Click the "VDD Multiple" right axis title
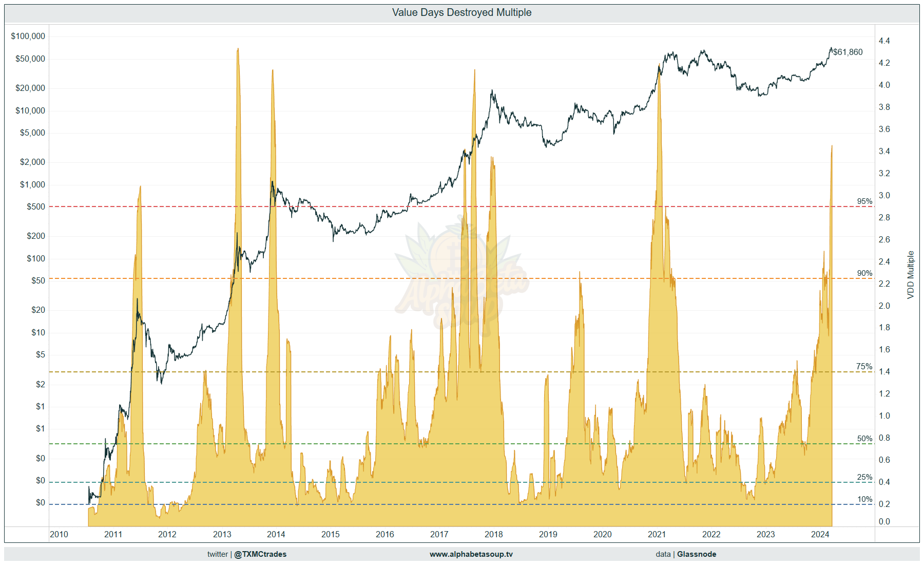924x565 pixels. pyautogui.click(x=911, y=275)
